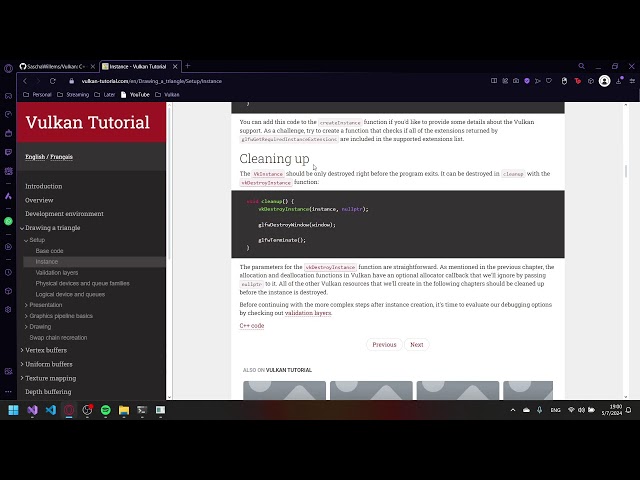Image resolution: width=640 pixels, height=480 pixels.
Task: Open Spotify from the taskbar
Action: (x=106, y=410)
